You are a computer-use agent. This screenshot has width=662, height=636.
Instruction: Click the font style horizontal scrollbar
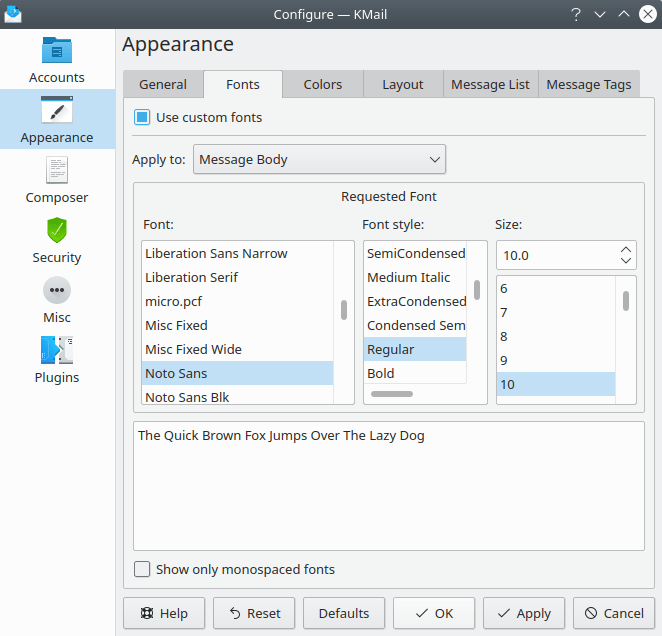392,394
